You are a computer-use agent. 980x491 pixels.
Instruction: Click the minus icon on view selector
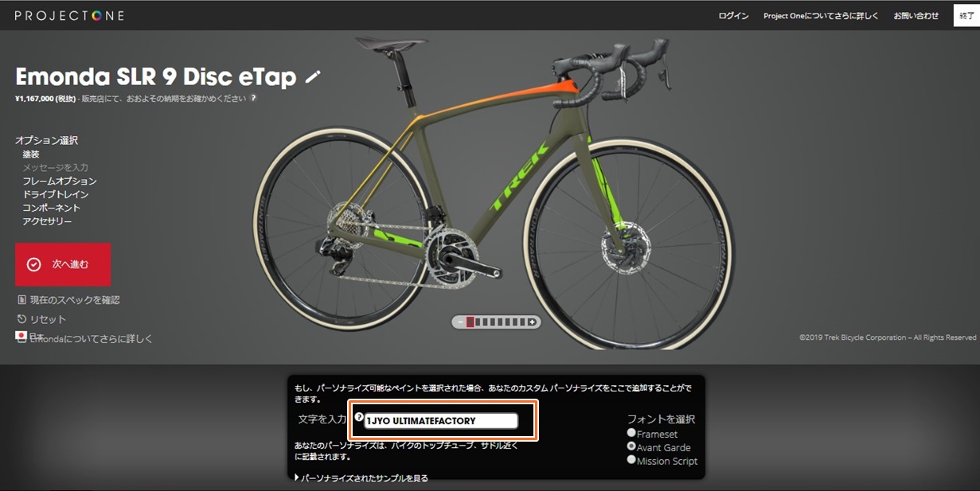pos(459,322)
